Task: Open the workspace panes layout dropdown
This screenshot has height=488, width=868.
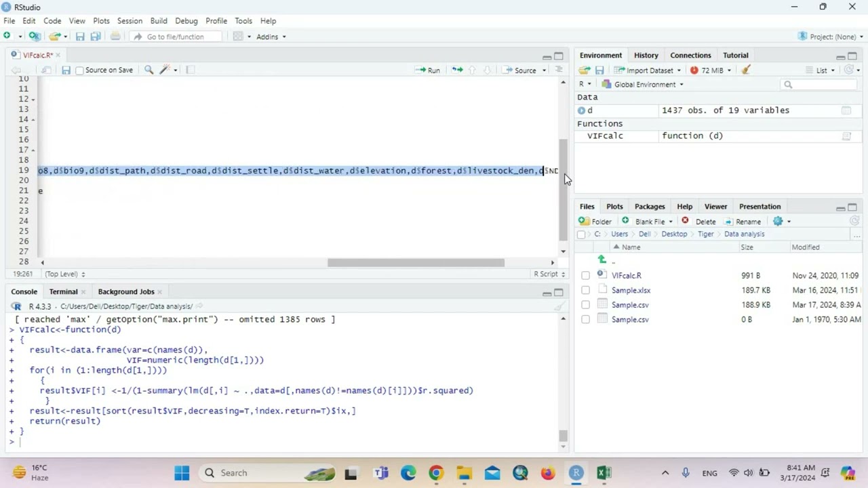Action: pos(241,37)
